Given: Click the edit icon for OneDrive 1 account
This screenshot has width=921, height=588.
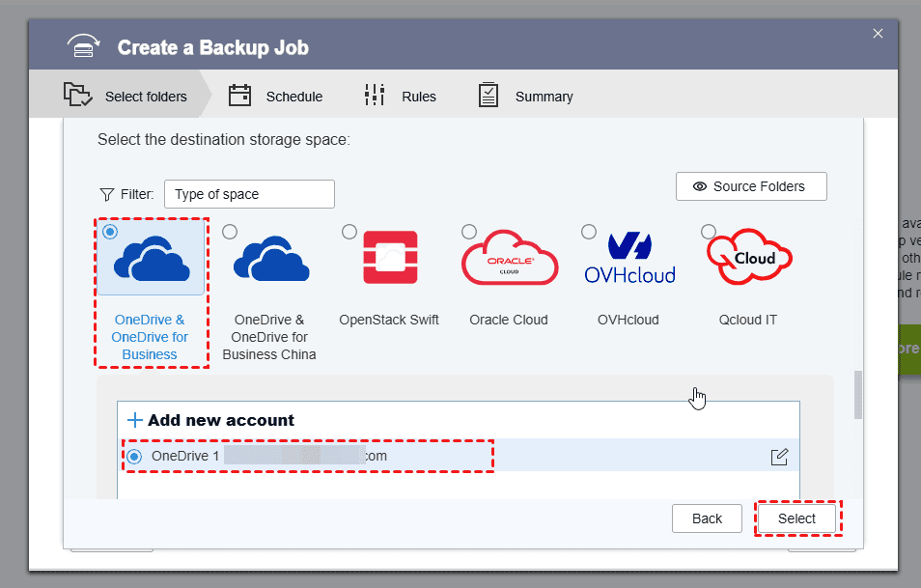Looking at the screenshot, I should [x=779, y=457].
